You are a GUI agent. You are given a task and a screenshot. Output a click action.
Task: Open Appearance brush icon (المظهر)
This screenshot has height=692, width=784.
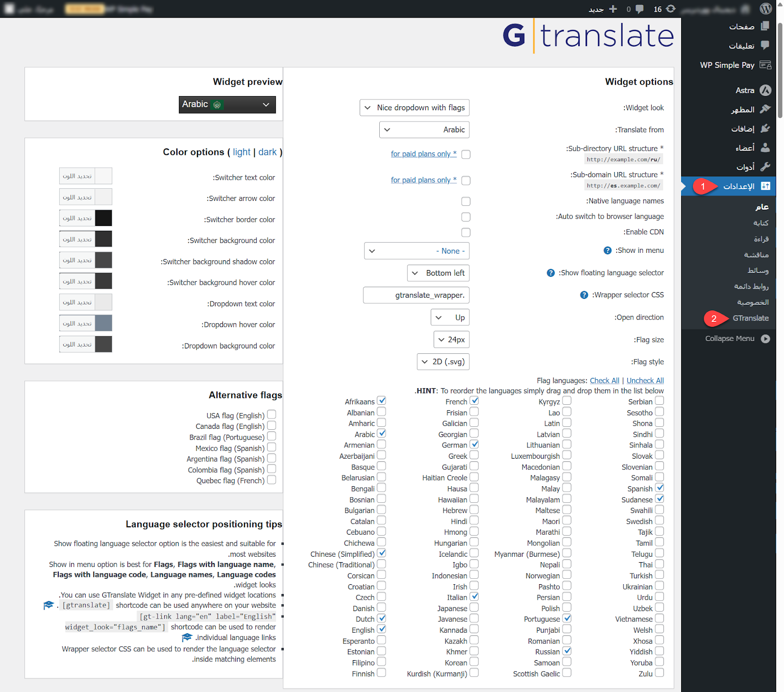point(765,109)
